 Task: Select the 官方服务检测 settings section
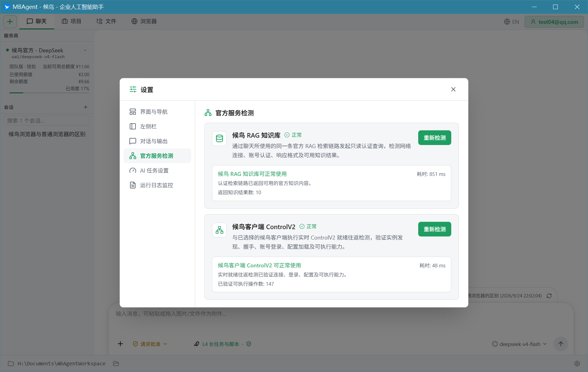(157, 156)
